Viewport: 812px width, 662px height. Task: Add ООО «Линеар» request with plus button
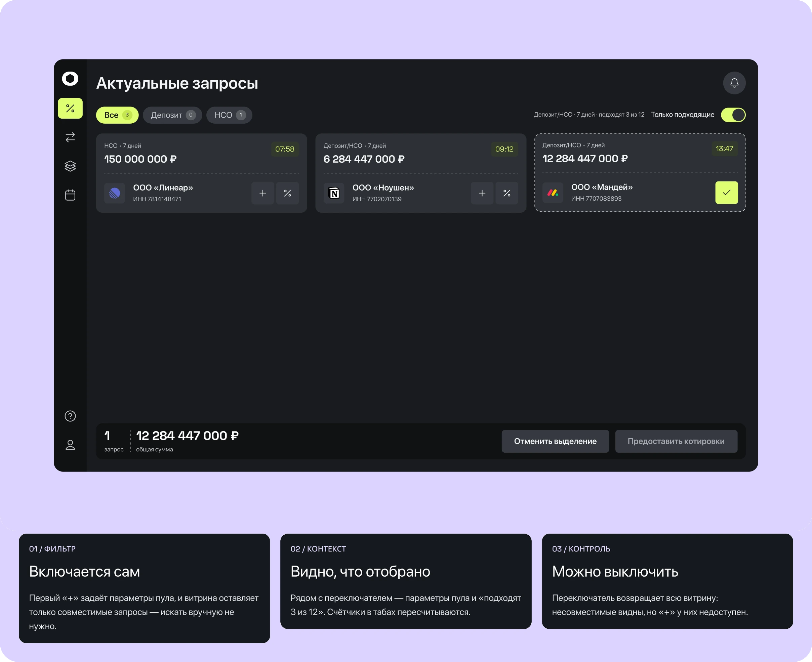(x=263, y=193)
